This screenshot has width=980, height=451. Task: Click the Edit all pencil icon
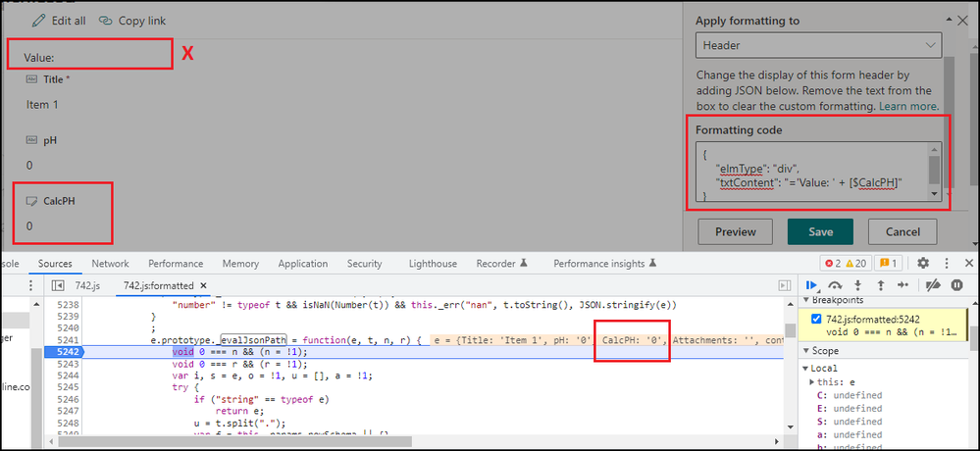click(39, 21)
